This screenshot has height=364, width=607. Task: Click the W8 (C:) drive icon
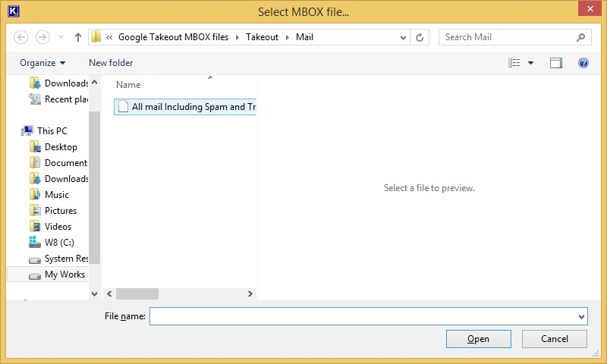[35, 242]
